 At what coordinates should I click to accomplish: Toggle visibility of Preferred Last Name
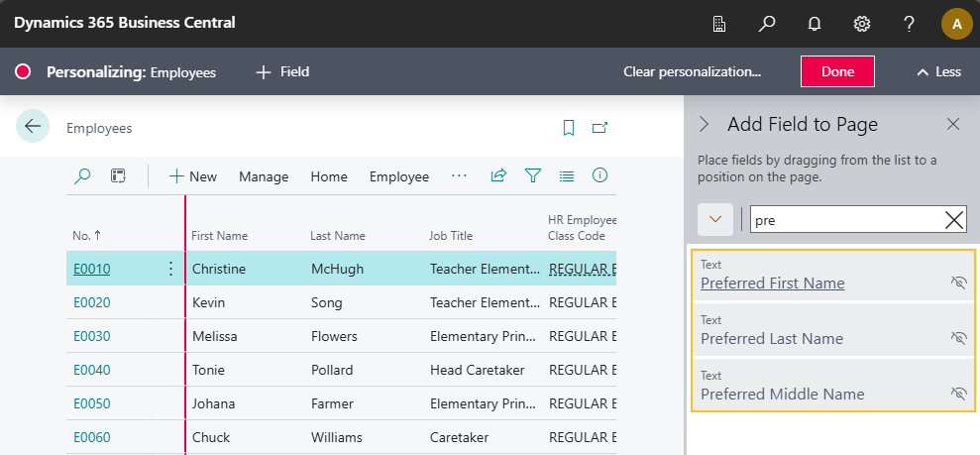(958, 337)
